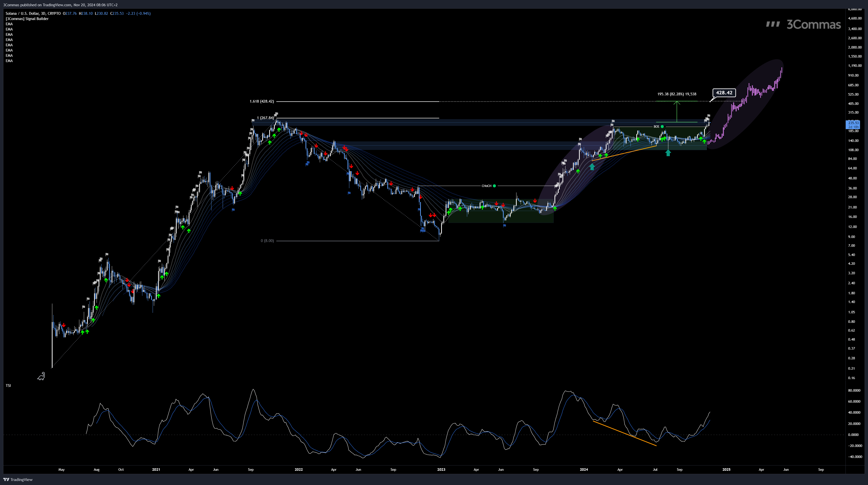Click the CHoCH structure label
The height and width of the screenshot is (485, 868).
486,186
